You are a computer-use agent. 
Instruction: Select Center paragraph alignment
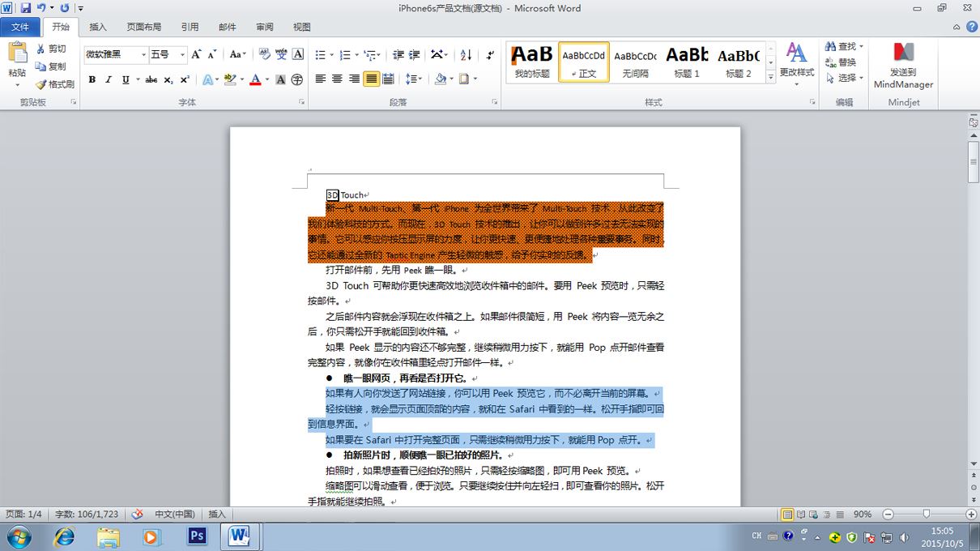(x=338, y=79)
